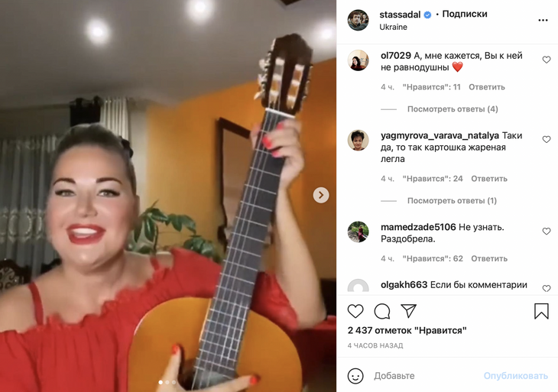Open Ukraine location link
This screenshot has width=558, height=392.
[x=393, y=27]
